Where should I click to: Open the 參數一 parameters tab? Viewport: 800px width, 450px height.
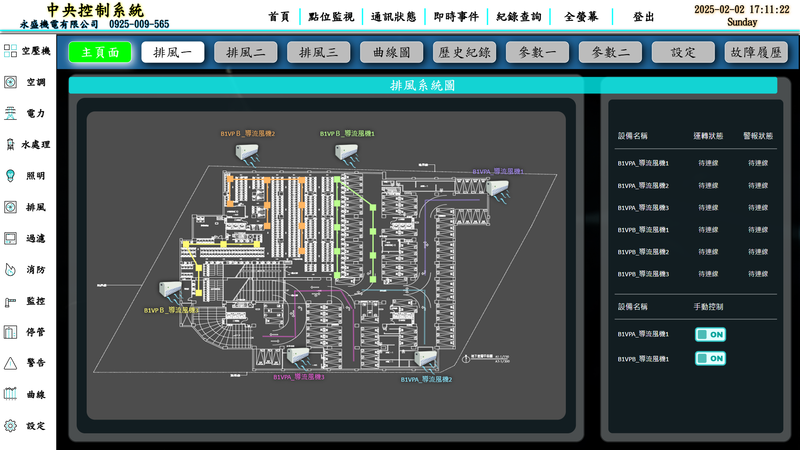point(537,52)
